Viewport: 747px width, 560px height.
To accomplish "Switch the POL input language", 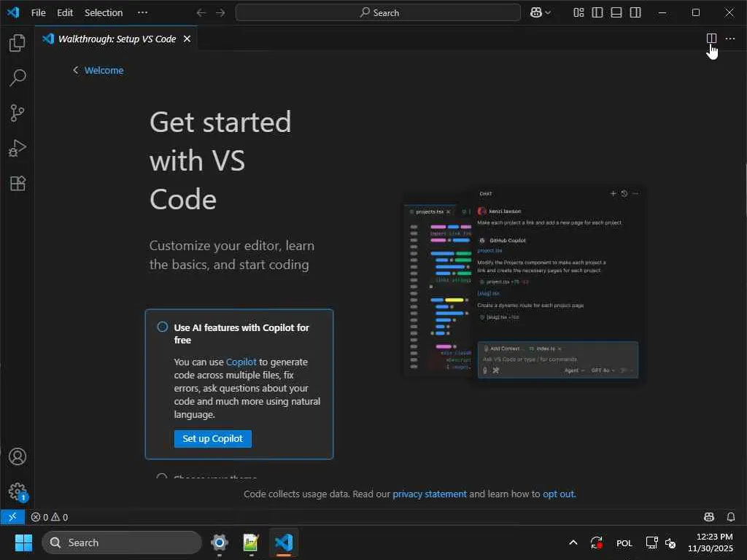I will [x=624, y=543].
